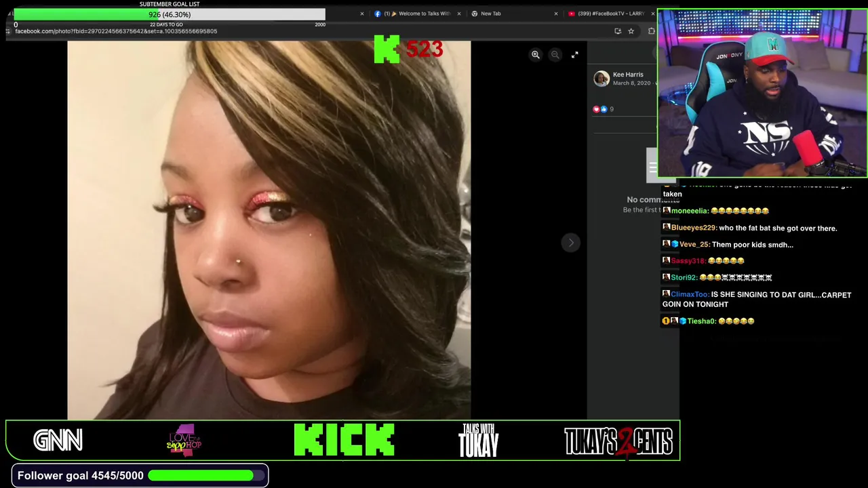
Task: Click the '22 DAYS TO GO' text
Action: pyautogui.click(x=166, y=24)
